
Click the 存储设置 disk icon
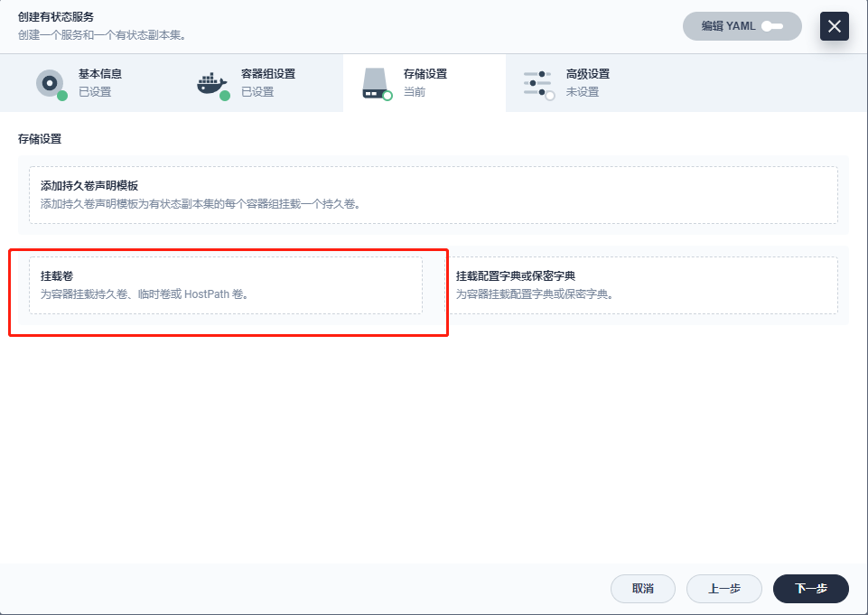tap(377, 84)
